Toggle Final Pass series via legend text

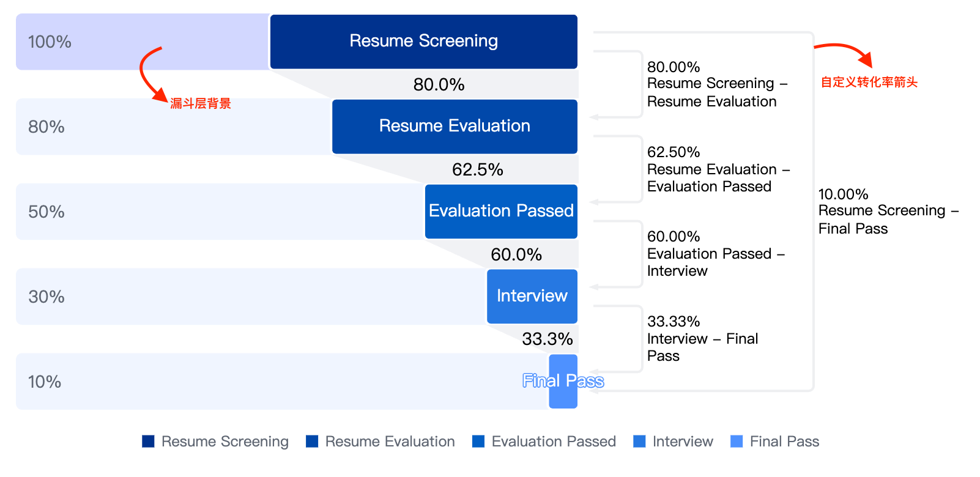click(x=784, y=442)
